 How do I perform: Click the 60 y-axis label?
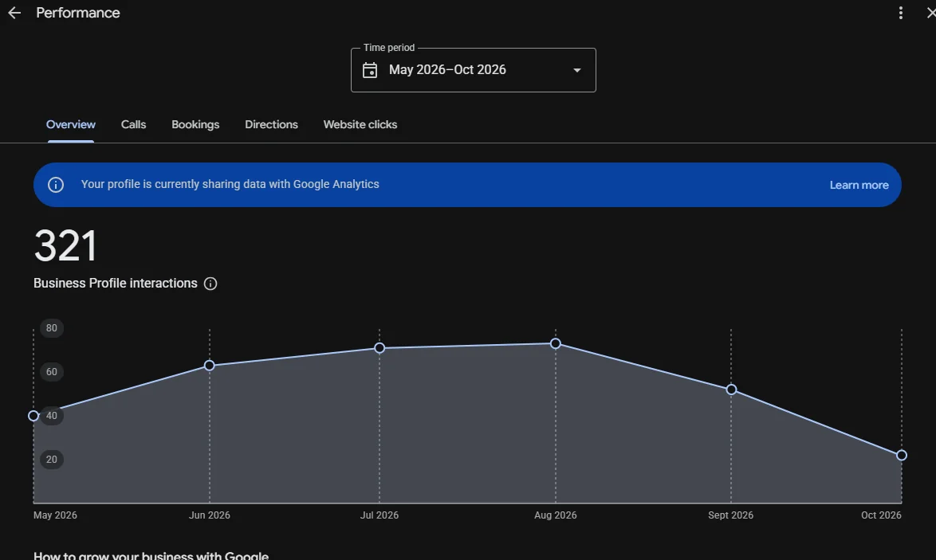pyautogui.click(x=52, y=371)
